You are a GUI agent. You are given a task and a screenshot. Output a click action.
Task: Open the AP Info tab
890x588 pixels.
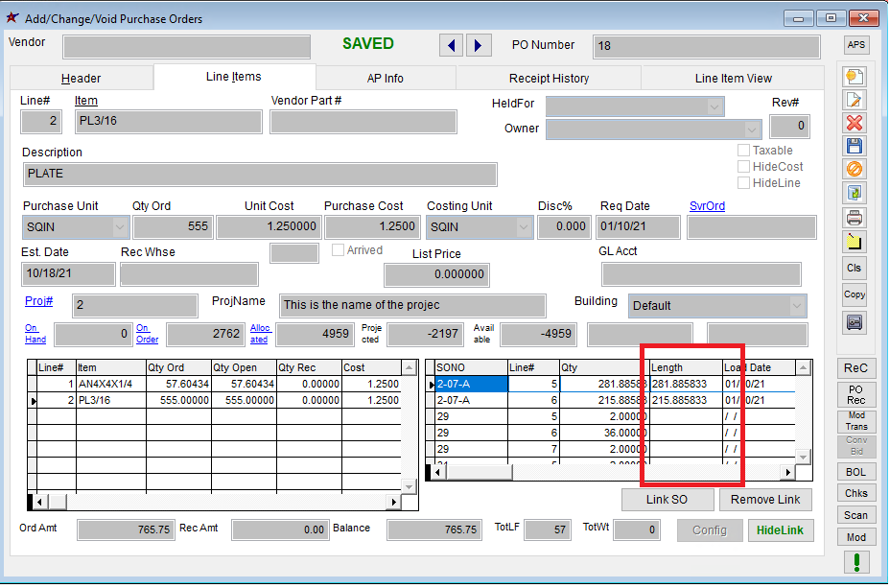[385, 79]
